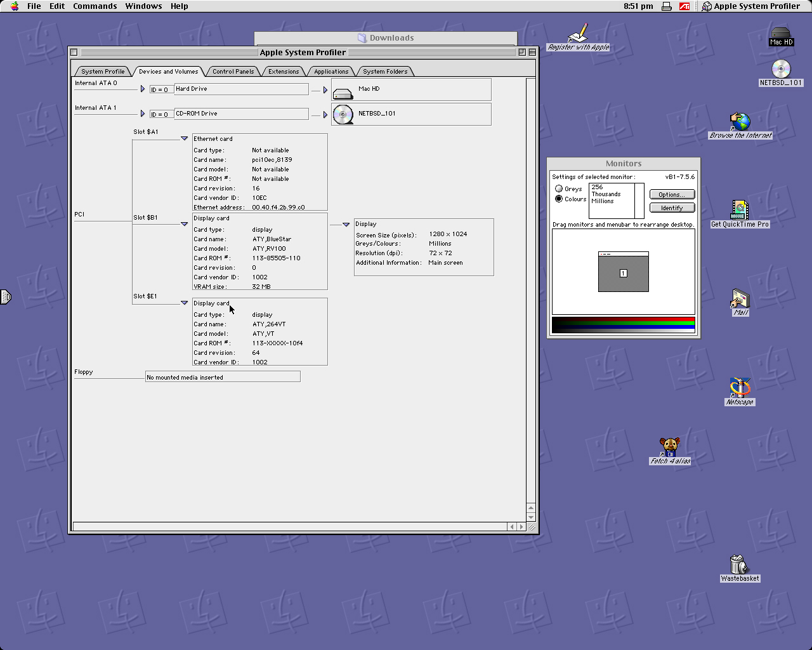Collapse the Slot $B1 display card triangle
Image resolution: width=812 pixels, height=650 pixels.
[x=184, y=224]
